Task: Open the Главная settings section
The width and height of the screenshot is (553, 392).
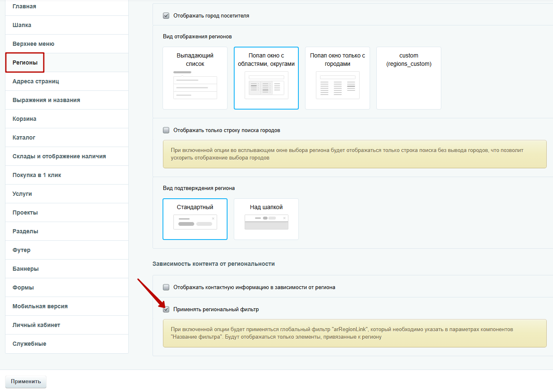Action: (x=67, y=6)
